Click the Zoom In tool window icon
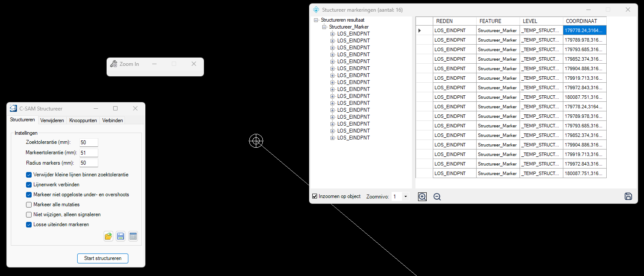The width and height of the screenshot is (644, 276). coord(114,64)
